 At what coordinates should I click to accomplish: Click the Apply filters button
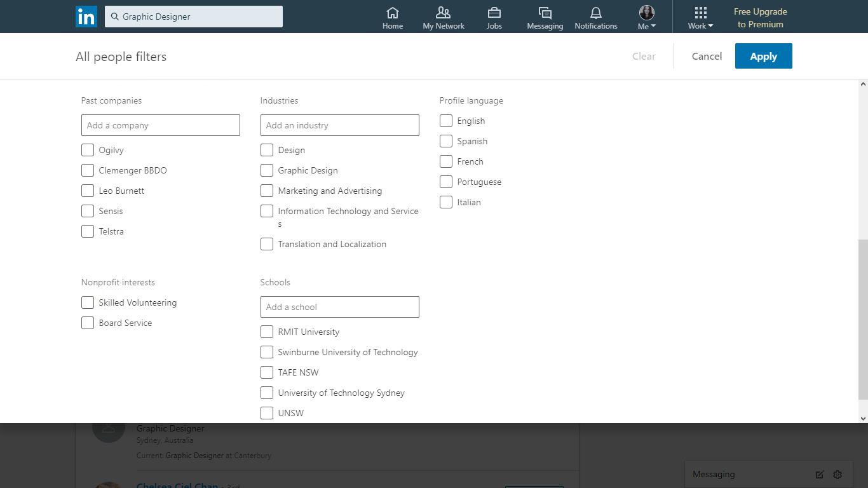pyautogui.click(x=764, y=56)
